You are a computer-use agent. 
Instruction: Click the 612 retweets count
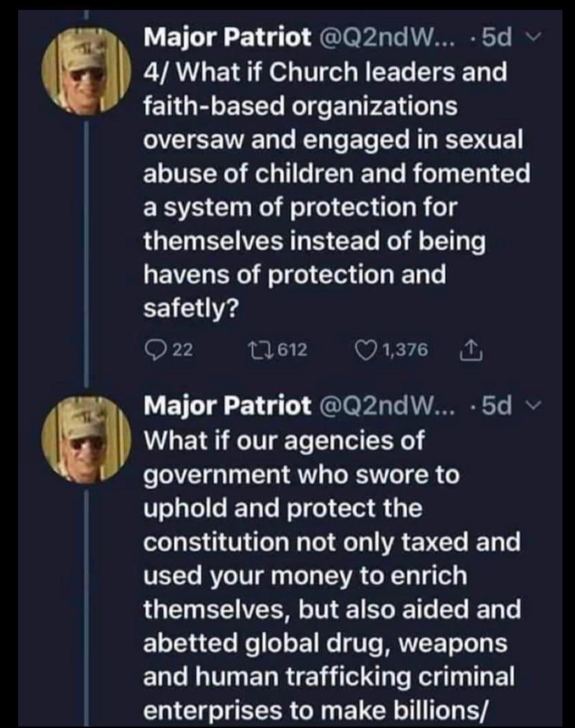click(x=292, y=350)
